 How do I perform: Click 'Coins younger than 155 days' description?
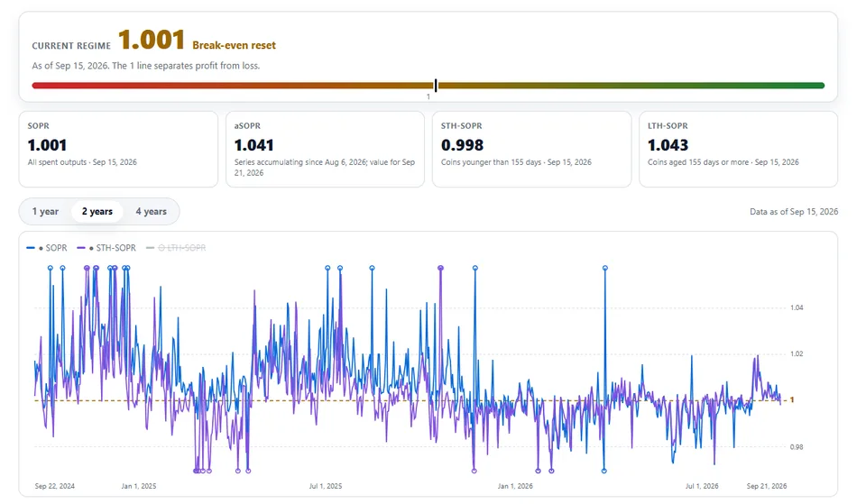point(491,162)
